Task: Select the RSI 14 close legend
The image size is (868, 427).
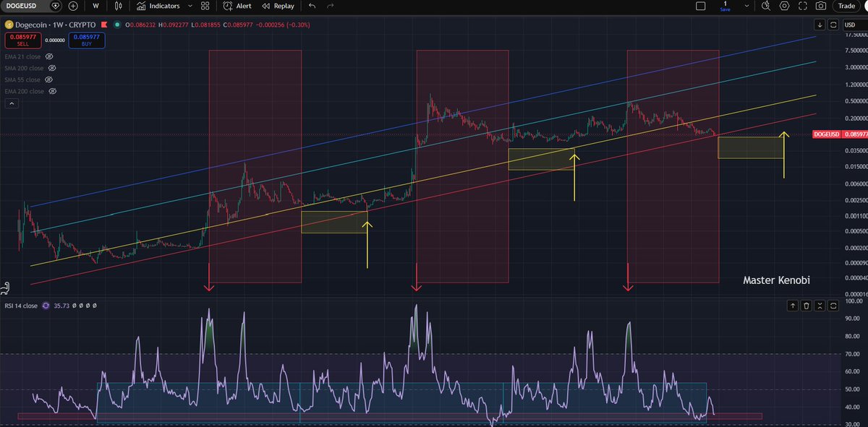Action: tap(21, 306)
